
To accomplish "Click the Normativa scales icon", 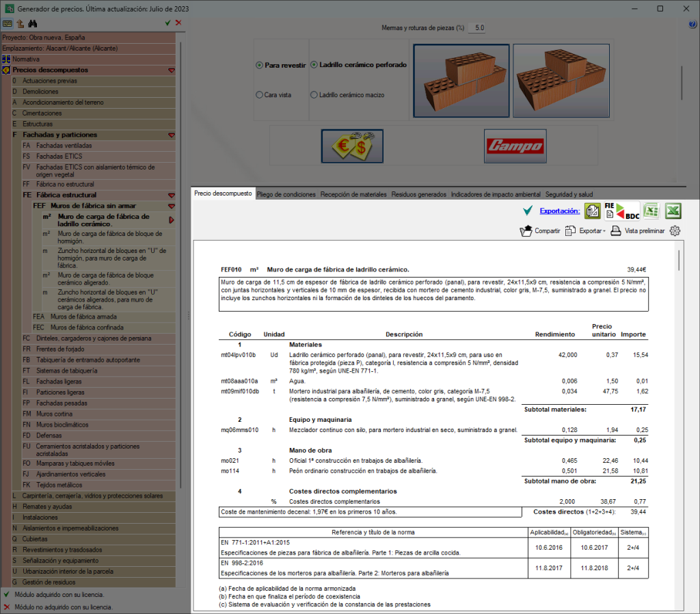I will (6, 59).
